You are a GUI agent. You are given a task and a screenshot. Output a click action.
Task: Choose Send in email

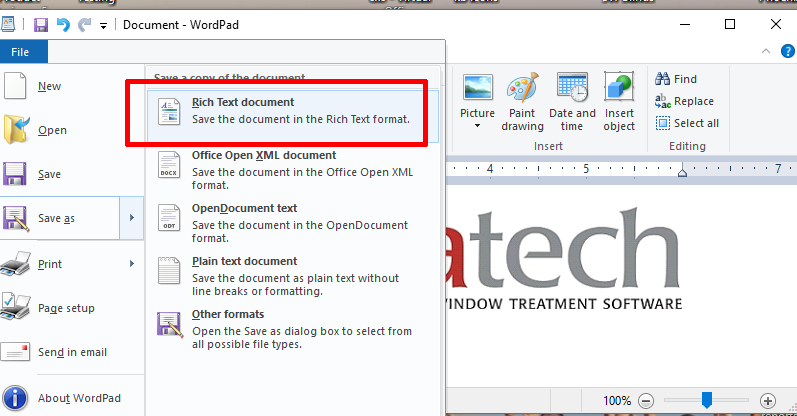[x=72, y=352]
